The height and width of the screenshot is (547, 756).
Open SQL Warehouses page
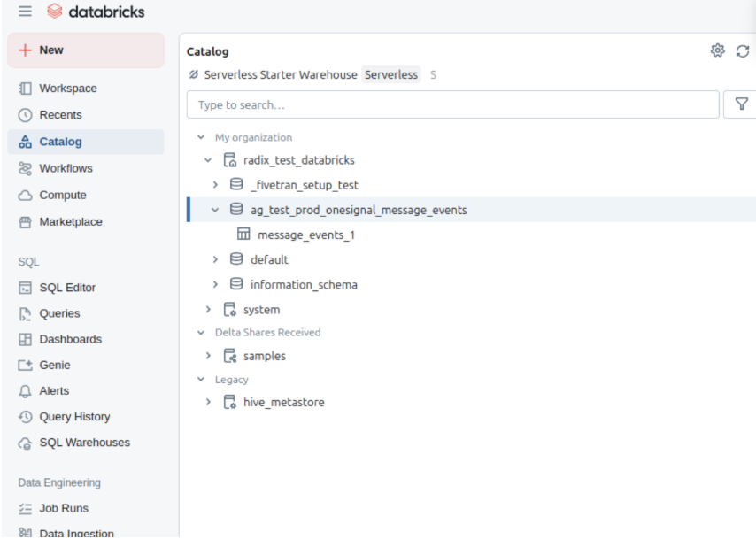[x=85, y=443]
